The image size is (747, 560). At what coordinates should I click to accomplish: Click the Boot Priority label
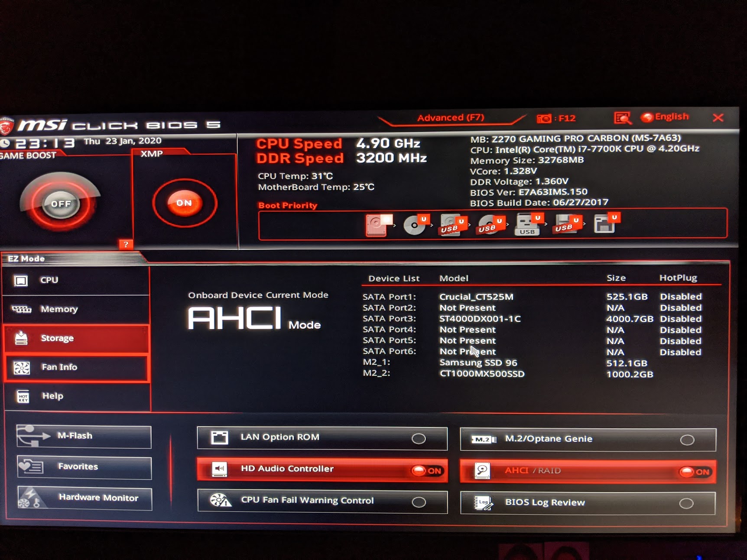(x=288, y=205)
